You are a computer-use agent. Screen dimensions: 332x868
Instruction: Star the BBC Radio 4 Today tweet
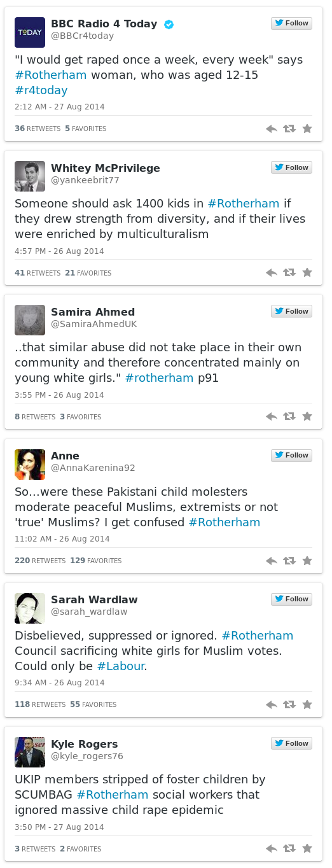(307, 129)
